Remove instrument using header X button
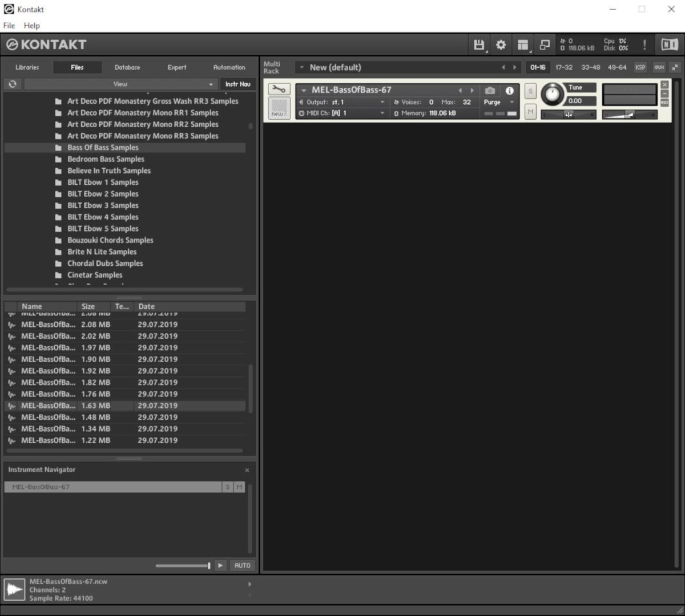The height and width of the screenshot is (616, 685). (x=664, y=84)
